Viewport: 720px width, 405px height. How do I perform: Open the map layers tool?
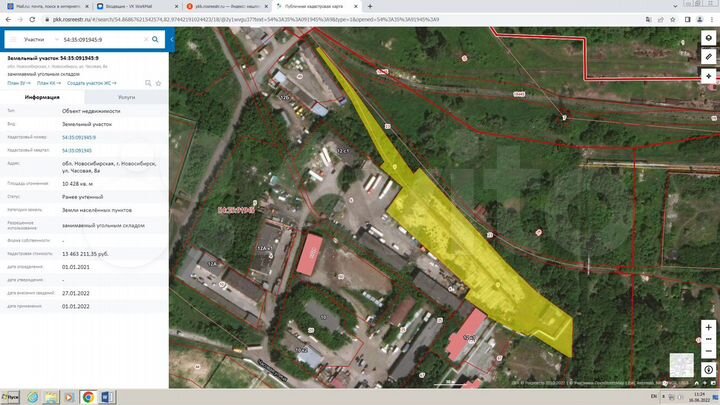708,39
